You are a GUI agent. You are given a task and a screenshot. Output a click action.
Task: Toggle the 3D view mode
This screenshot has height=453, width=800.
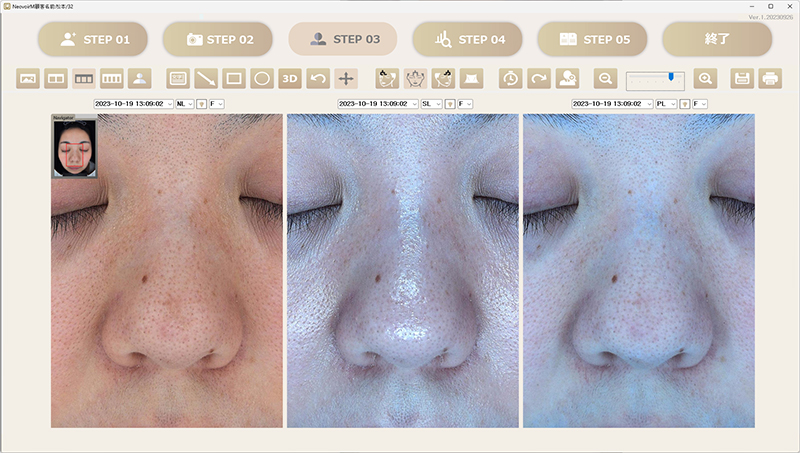[x=290, y=78]
